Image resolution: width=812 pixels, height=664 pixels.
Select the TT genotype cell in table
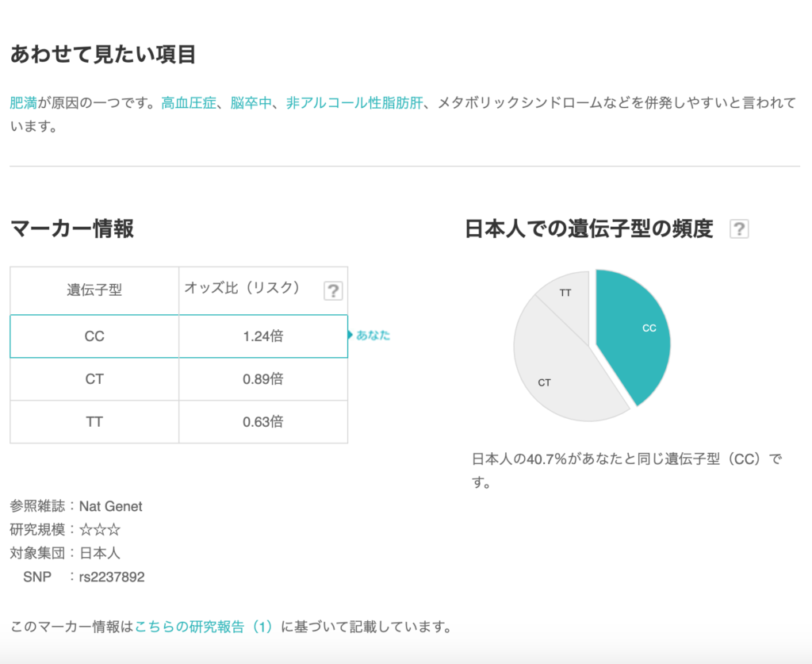pos(94,422)
